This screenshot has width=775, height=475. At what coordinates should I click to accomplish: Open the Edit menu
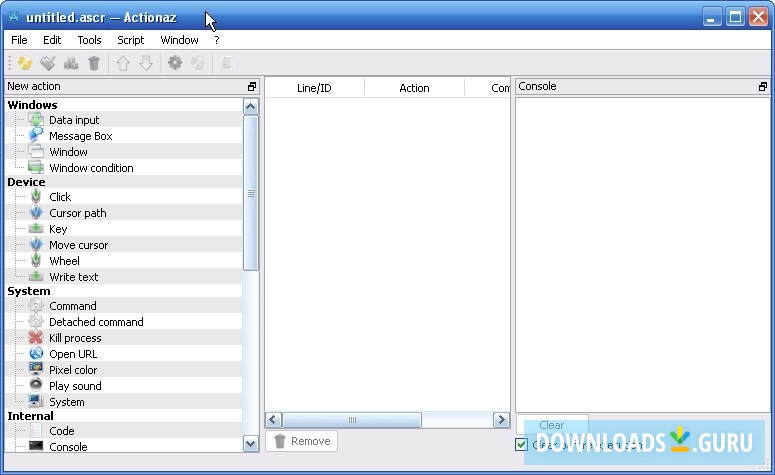(52, 40)
